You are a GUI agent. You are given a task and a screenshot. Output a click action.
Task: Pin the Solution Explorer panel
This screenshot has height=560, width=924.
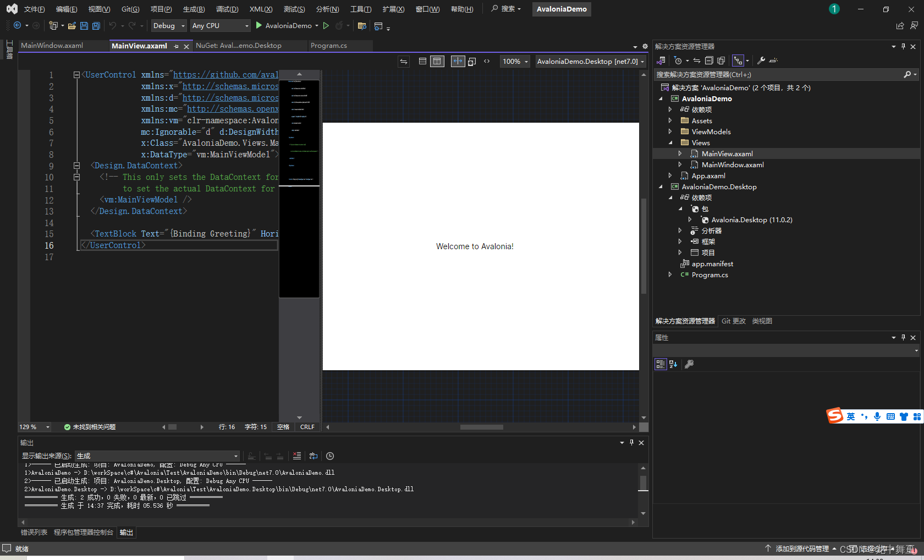point(903,47)
